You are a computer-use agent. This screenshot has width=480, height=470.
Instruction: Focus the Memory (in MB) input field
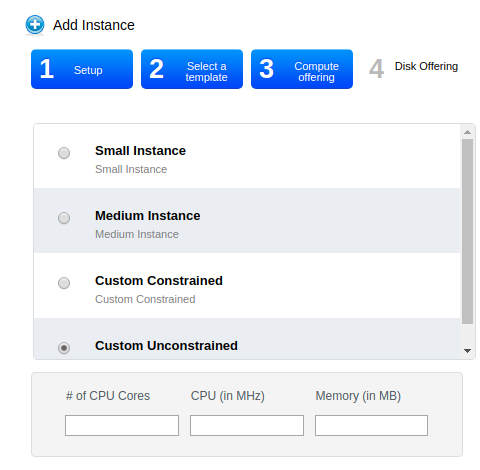click(371, 425)
